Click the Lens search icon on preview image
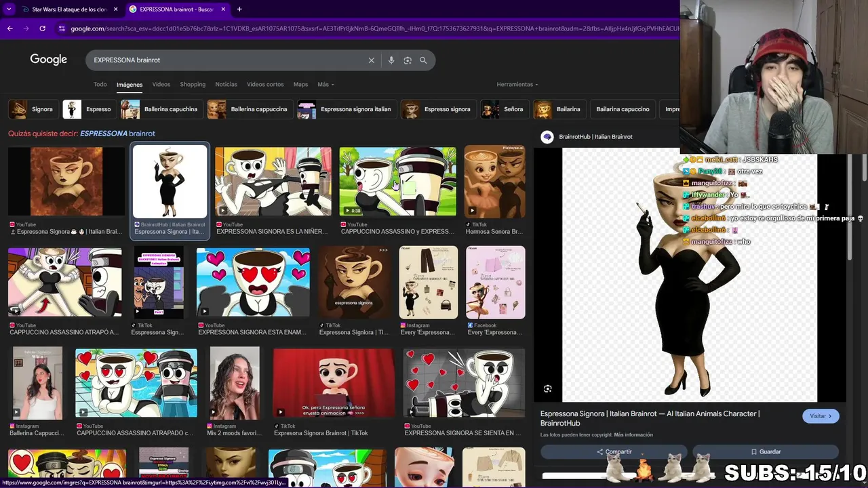 click(548, 388)
